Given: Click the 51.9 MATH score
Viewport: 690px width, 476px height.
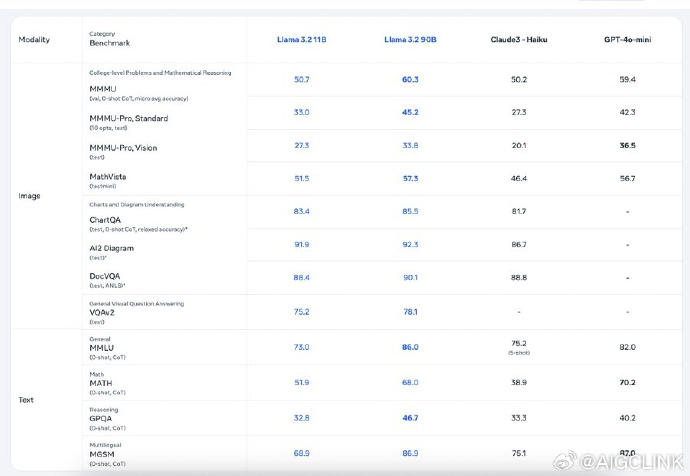Looking at the screenshot, I should point(301,382).
